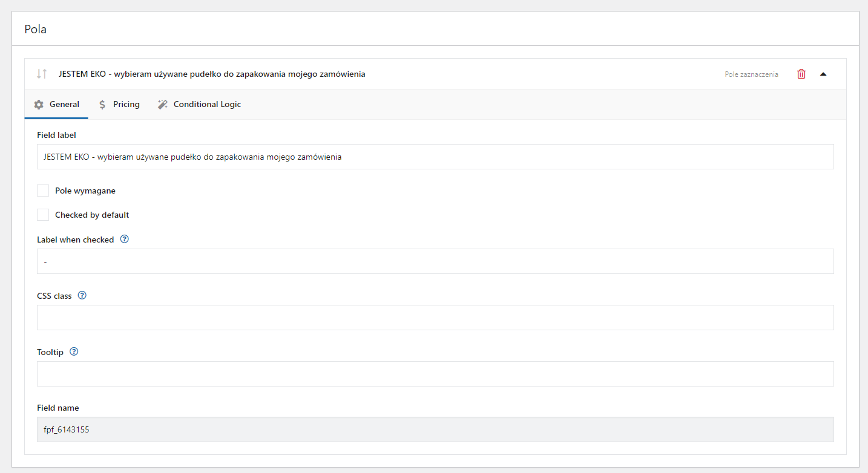
Task: Click the Field label caption
Action: [56, 135]
